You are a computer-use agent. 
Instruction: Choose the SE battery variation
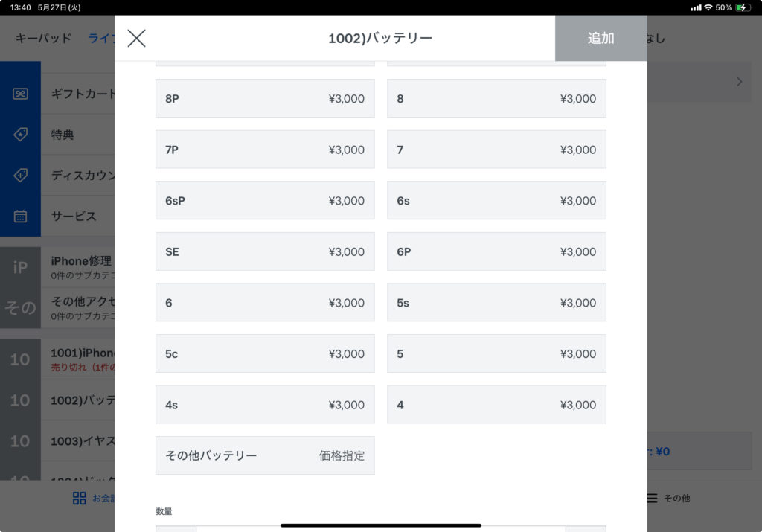[x=265, y=251]
